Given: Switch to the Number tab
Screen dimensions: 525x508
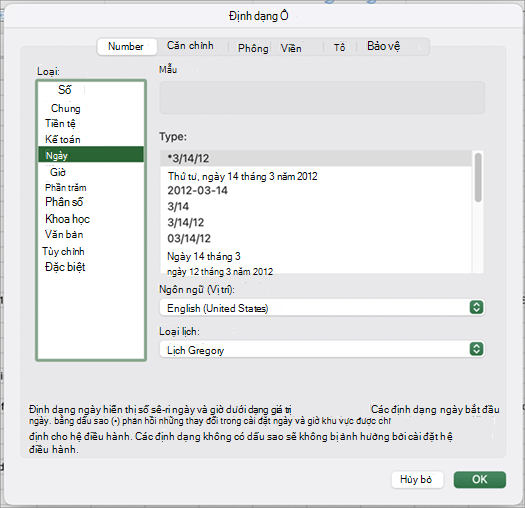Looking at the screenshot, I should tap(127, 47).
